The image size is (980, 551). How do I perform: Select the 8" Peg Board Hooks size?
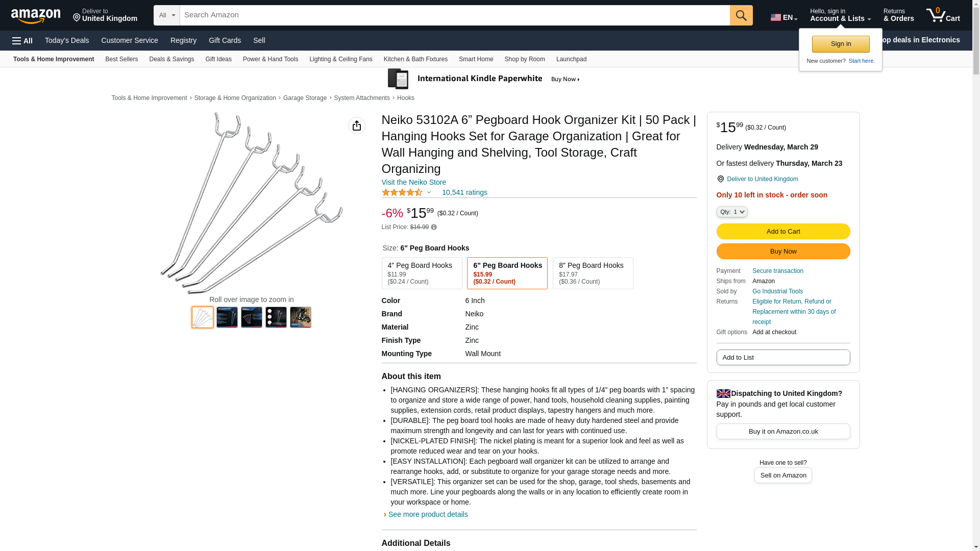(593, 273)
